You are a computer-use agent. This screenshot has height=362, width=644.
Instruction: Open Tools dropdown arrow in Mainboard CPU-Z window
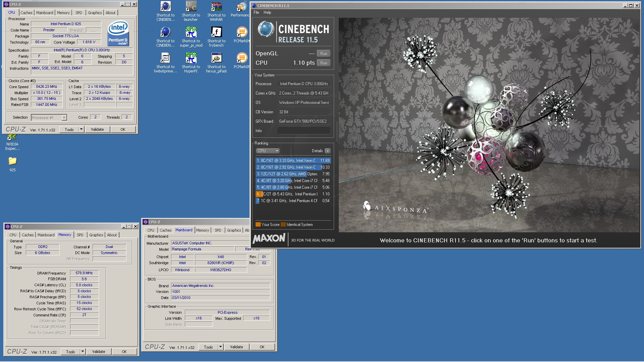click(x=220, y=347)
